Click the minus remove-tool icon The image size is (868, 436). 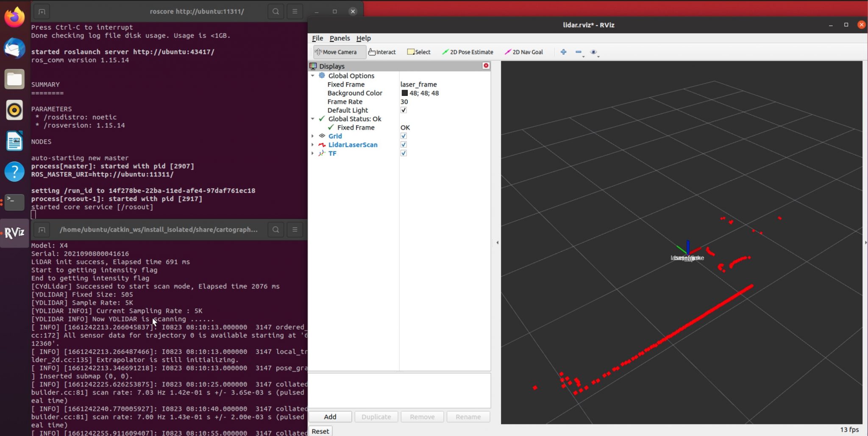pyautogui.click(x=578, y=52)
